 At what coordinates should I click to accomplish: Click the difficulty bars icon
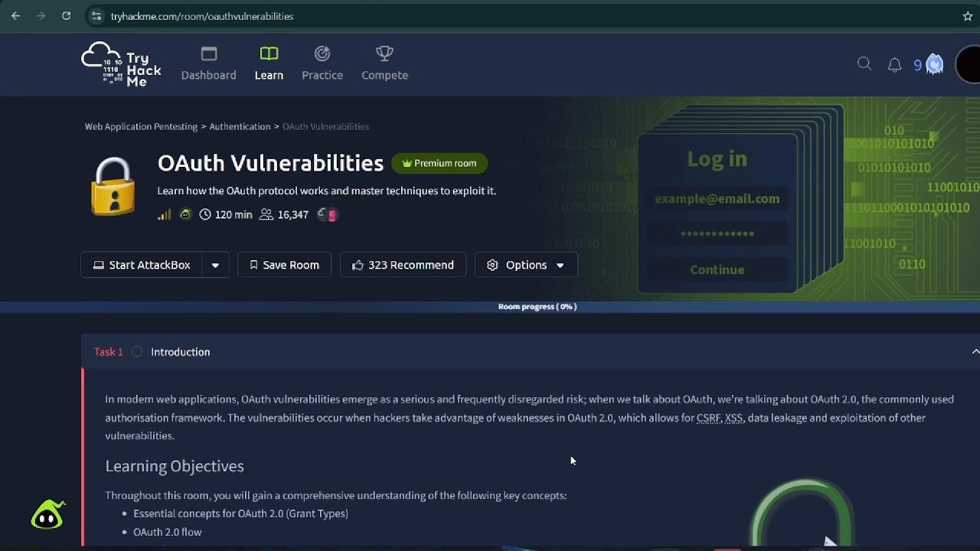point(164,214)
